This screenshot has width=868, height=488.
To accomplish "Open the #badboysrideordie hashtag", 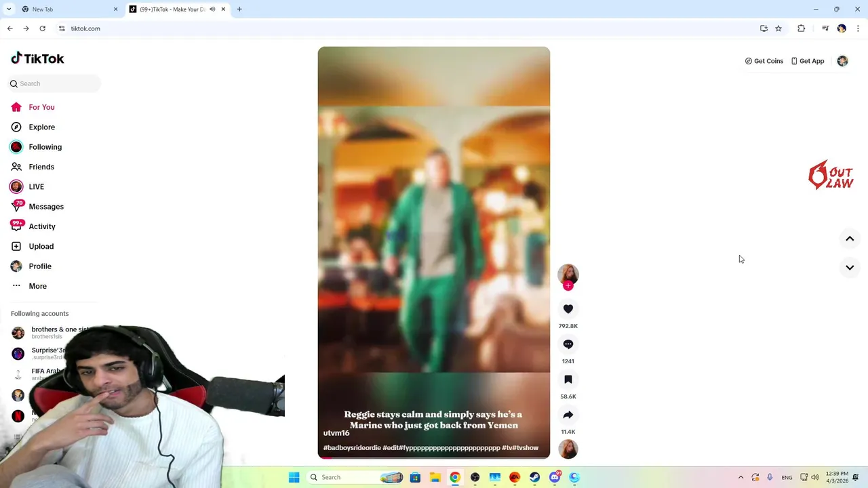I will [x=352, y=448].
